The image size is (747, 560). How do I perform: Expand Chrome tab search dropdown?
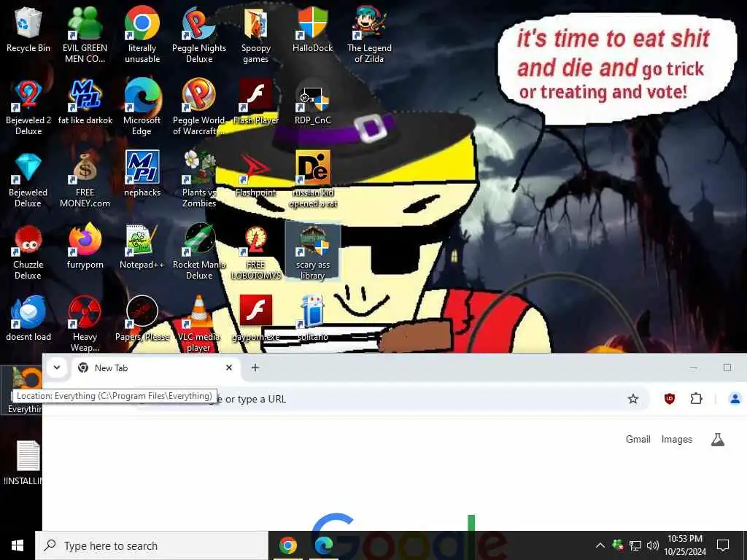[x=57, y=367]
